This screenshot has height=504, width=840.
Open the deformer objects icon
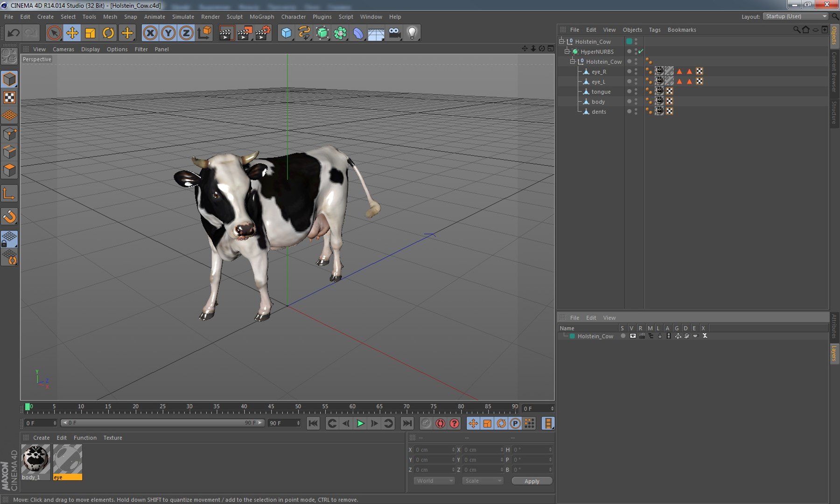[358, 33]
